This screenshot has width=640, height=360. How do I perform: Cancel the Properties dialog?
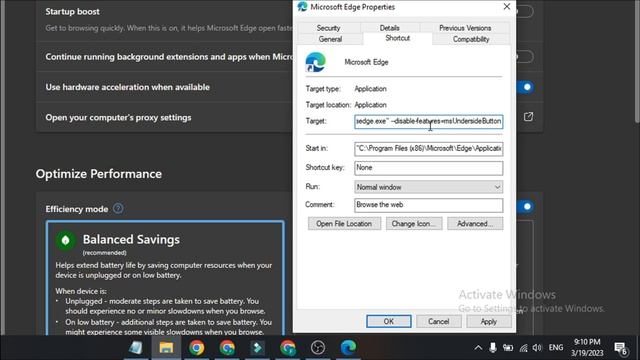439,321
